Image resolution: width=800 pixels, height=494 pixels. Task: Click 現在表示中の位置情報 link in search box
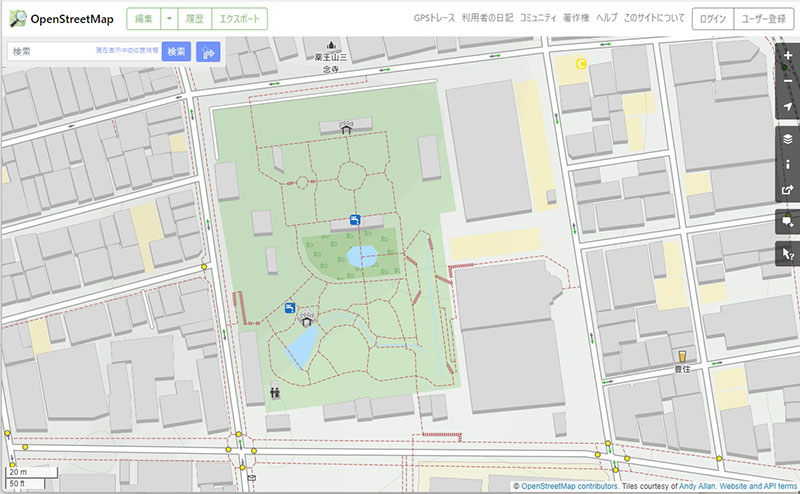tap(127, 51)
